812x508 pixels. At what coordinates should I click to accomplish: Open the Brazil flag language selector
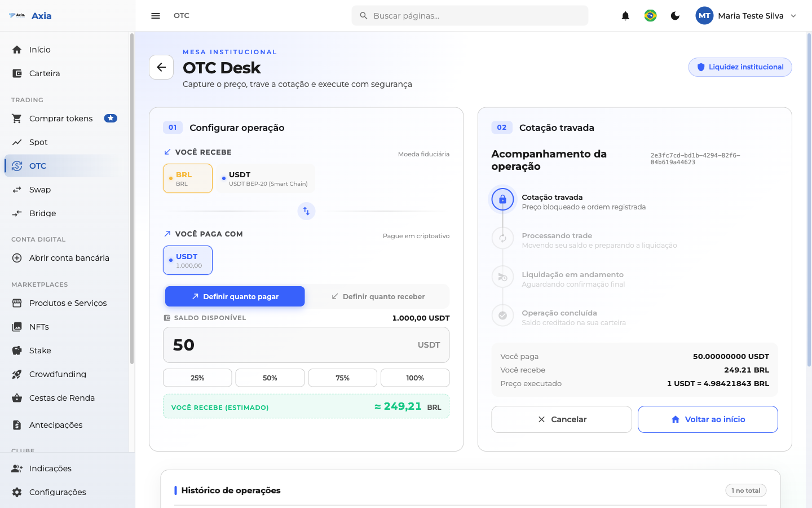click(x=650, y=16)
